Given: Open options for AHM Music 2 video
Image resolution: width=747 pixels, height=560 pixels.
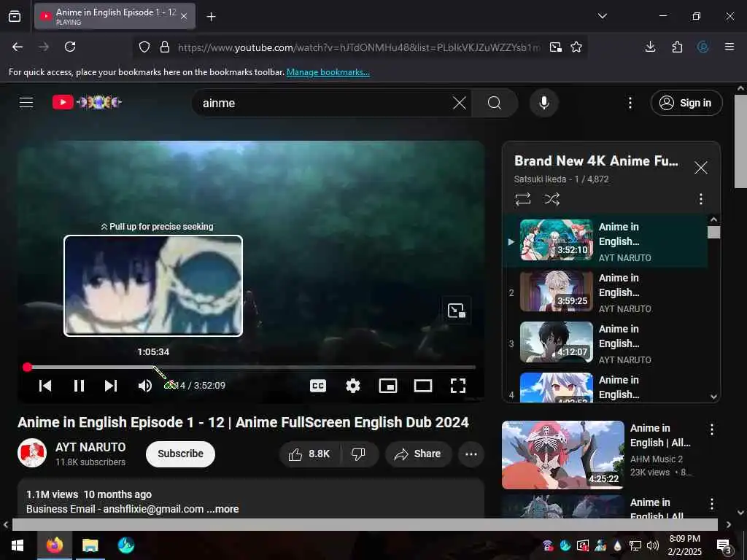Looking at the screenshot, I should pyautogui.click(x=711, y=429).
